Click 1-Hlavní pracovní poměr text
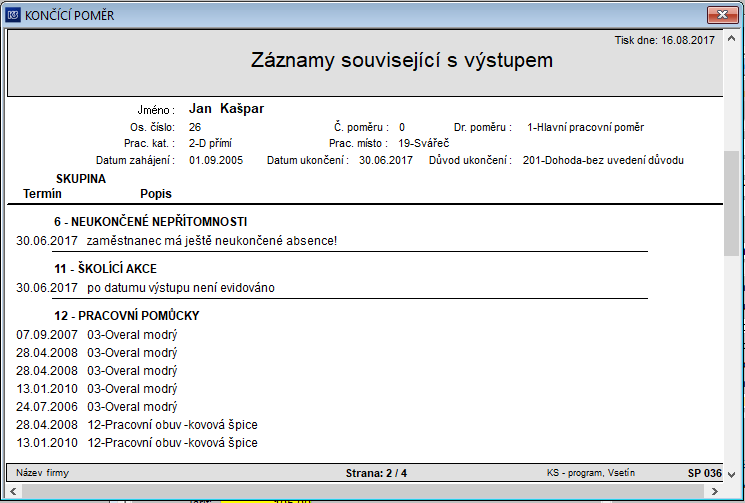Screen dimensions: 745x503 [585, 127]
